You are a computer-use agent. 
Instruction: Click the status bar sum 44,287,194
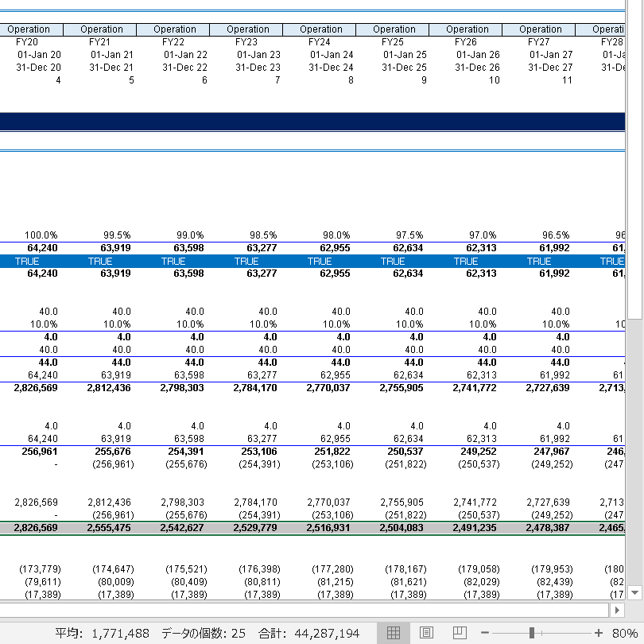[x=308, y=633]
